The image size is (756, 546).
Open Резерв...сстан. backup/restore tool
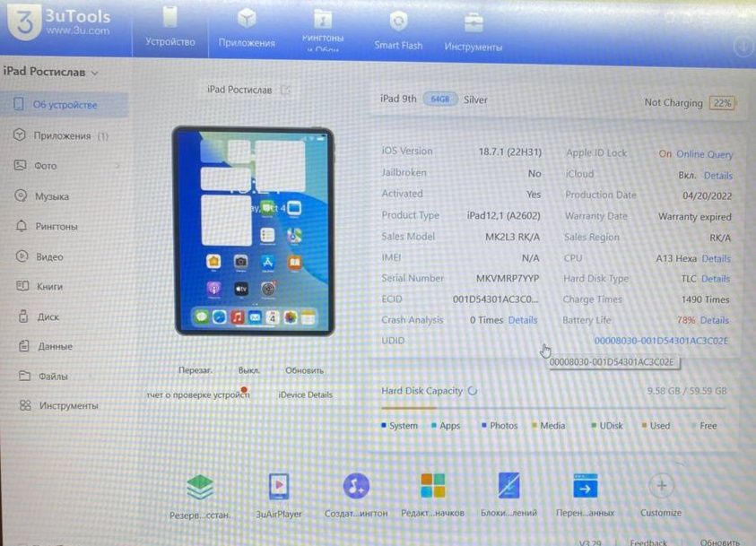point(200,497)
